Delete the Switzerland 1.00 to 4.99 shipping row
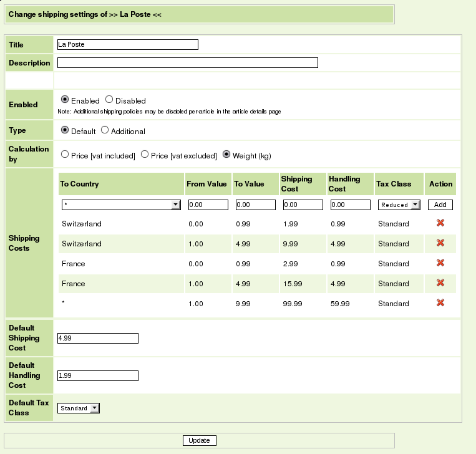Image resolution: width=476 pixels, height=454 pixels. coord(440,243)
